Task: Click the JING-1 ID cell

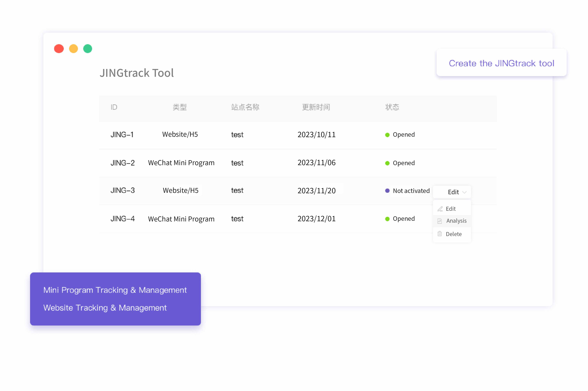Action: click(x=122, y=135)
